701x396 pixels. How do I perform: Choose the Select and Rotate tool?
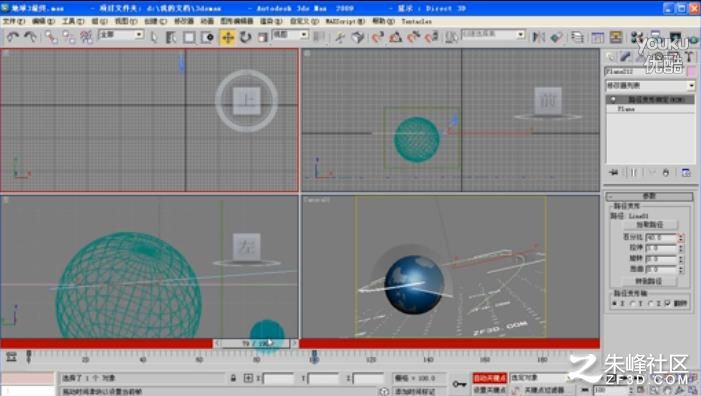[245, 37]
